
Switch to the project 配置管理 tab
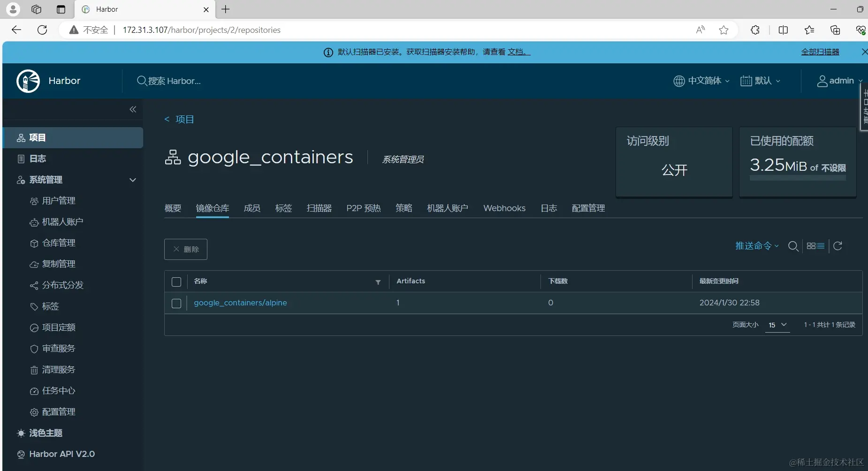coord(588,208)
